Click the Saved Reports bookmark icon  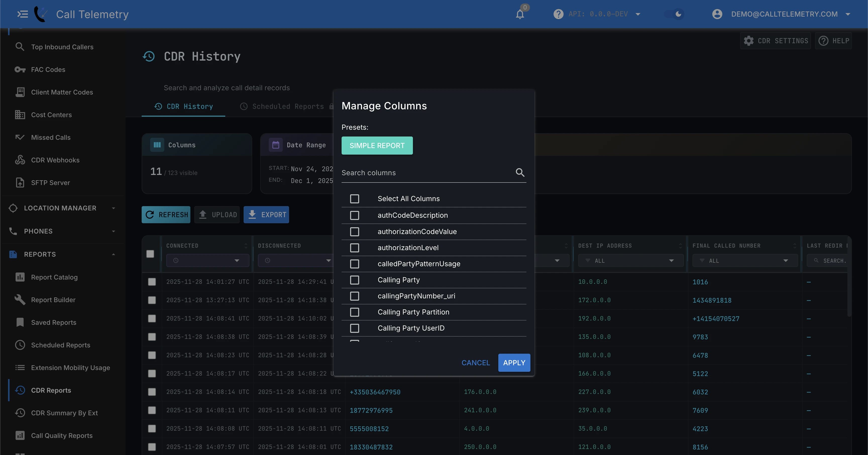[20, 323]
